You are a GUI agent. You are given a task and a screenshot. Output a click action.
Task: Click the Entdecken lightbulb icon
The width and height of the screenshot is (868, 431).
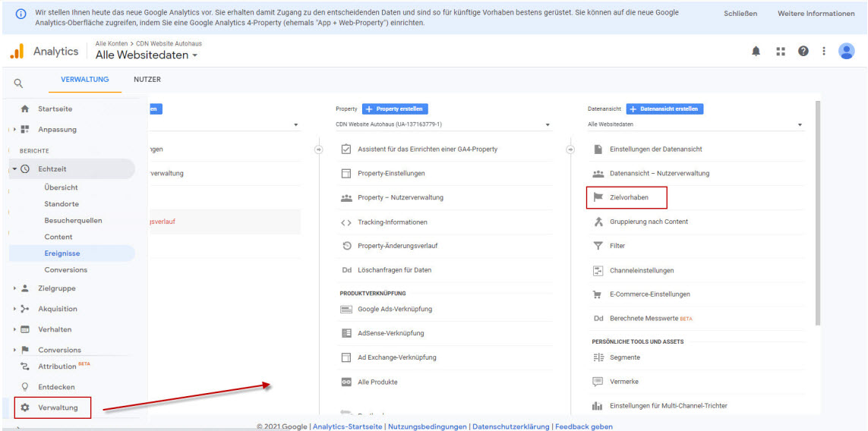(x=24, y=387)
